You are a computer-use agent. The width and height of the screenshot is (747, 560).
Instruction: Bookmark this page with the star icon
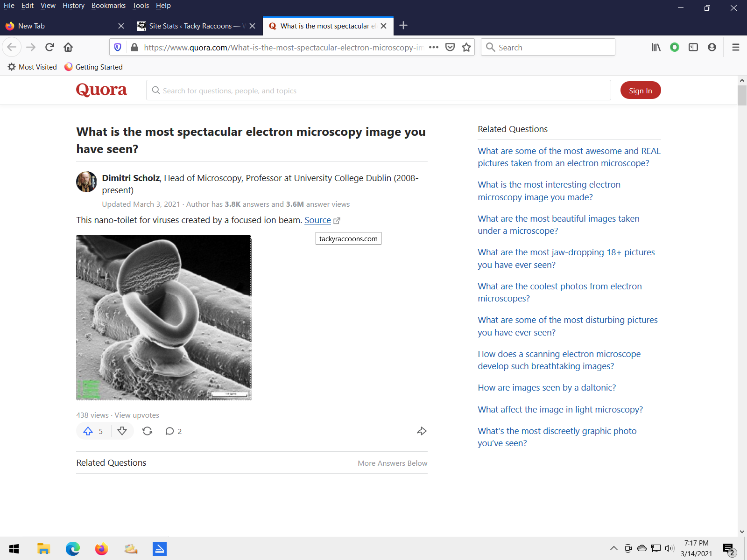click(466, 47)
